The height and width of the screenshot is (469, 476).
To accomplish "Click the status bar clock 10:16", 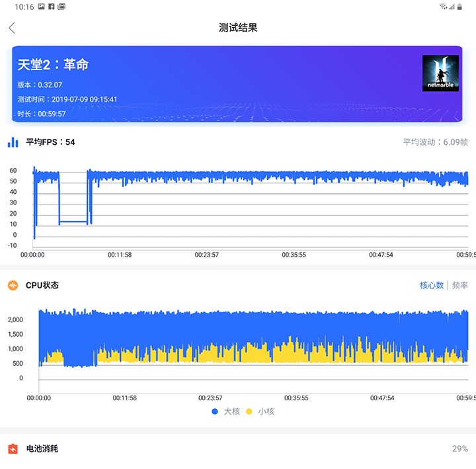I will pyautogui.click(x=24, y=7).
